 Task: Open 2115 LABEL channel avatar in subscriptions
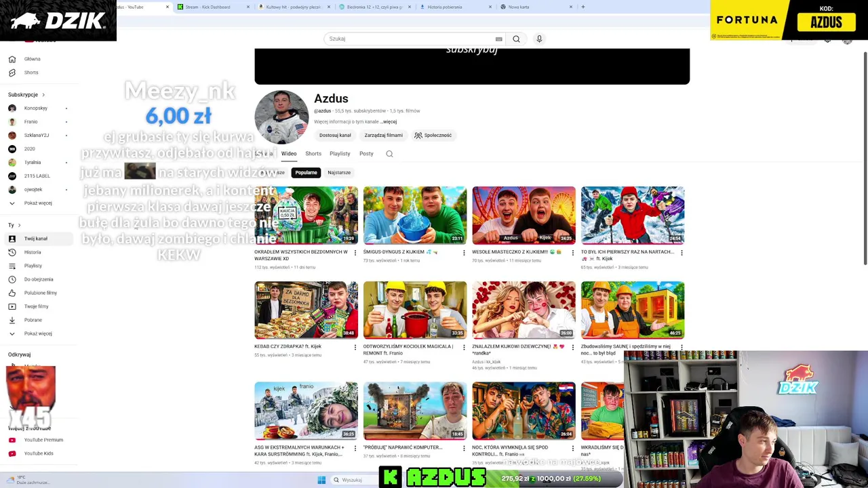point(12,176)
